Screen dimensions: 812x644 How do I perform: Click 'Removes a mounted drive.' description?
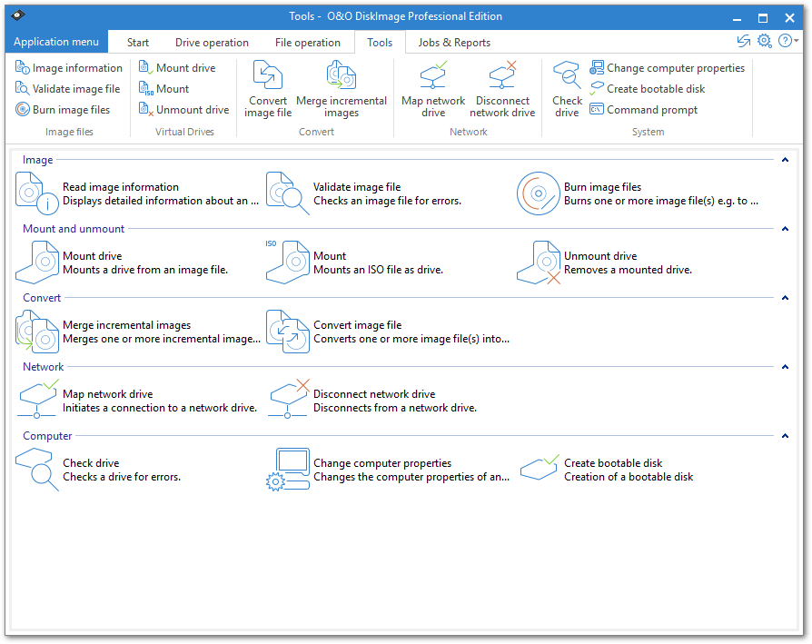629,270
